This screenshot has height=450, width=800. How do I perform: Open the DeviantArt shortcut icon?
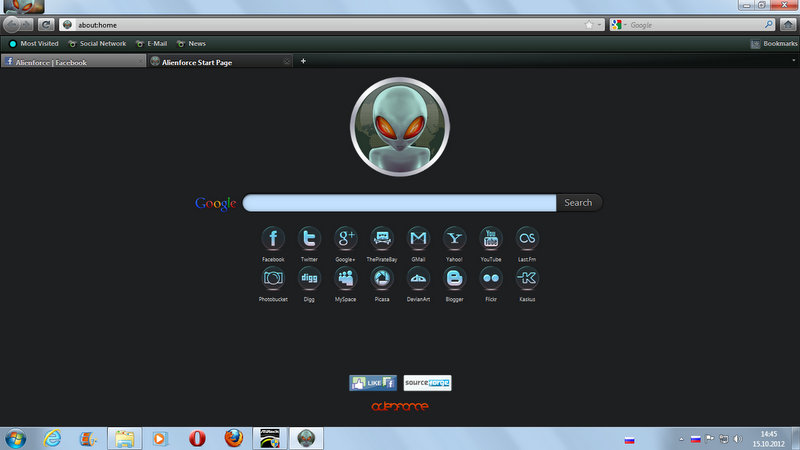pyautogui.click(x=418, y=279)
